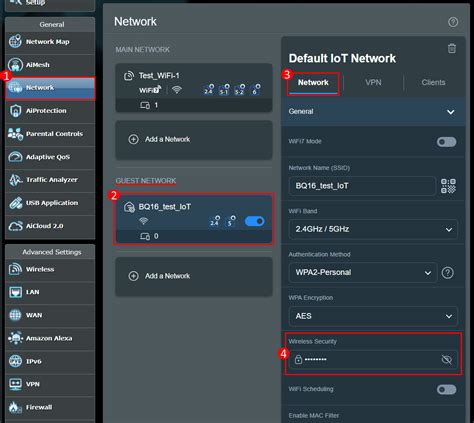
Task: Click the client count icon on Test_WiFi-1
Action: 145,105
